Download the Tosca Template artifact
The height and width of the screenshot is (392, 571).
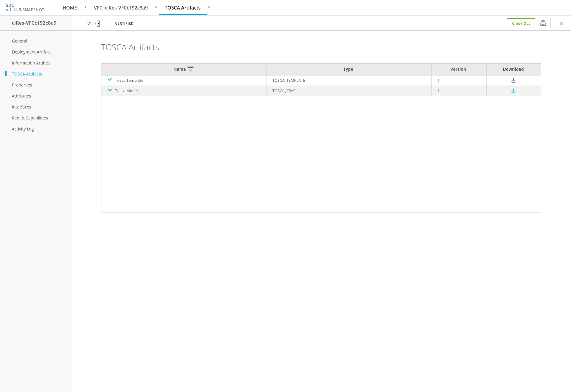(x=513, y=81)
